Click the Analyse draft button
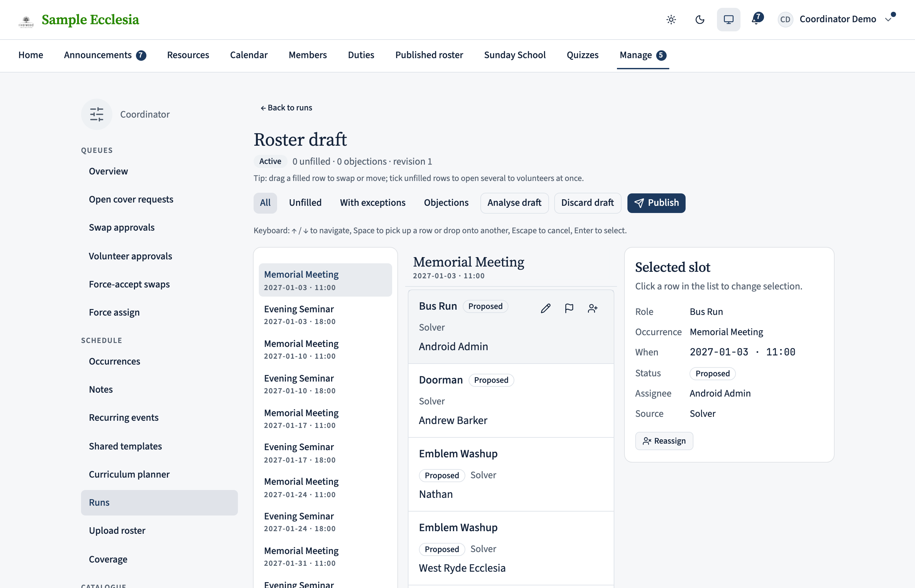 tap(514, 203)
